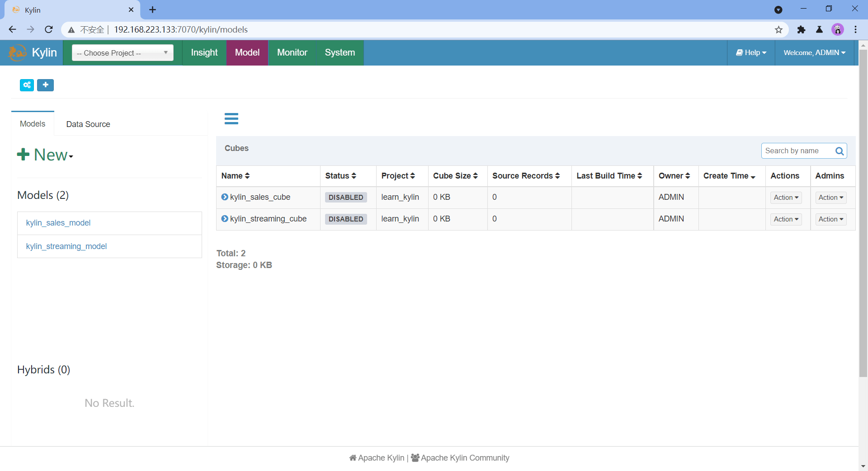The height and width of the screenshot is (471, 868).
Task: Bookmark this page with the star icon
Action: (x=778, y=30)
